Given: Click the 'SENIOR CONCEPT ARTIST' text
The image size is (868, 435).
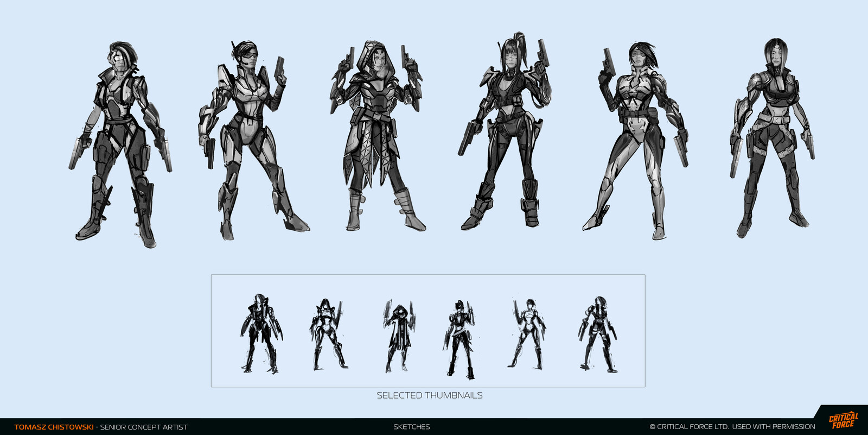Looking at the screenshot, I should (144, 427).
